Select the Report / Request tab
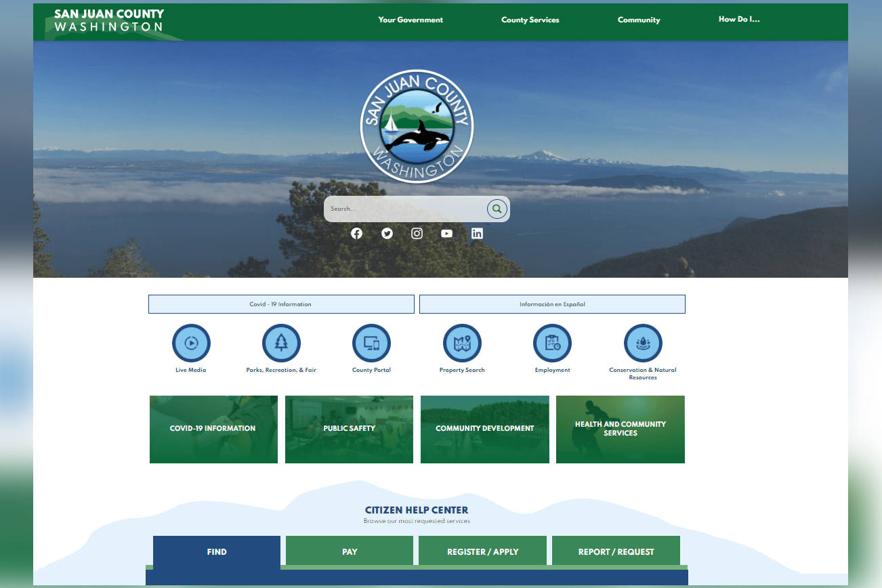Image resolution: width=882 pixels, height=588 pixels. click(616, 551)
